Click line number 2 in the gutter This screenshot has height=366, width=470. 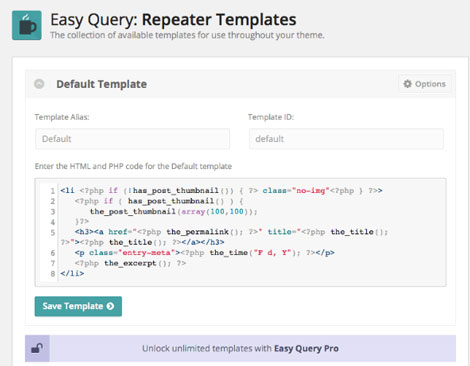tap(53, 201)
